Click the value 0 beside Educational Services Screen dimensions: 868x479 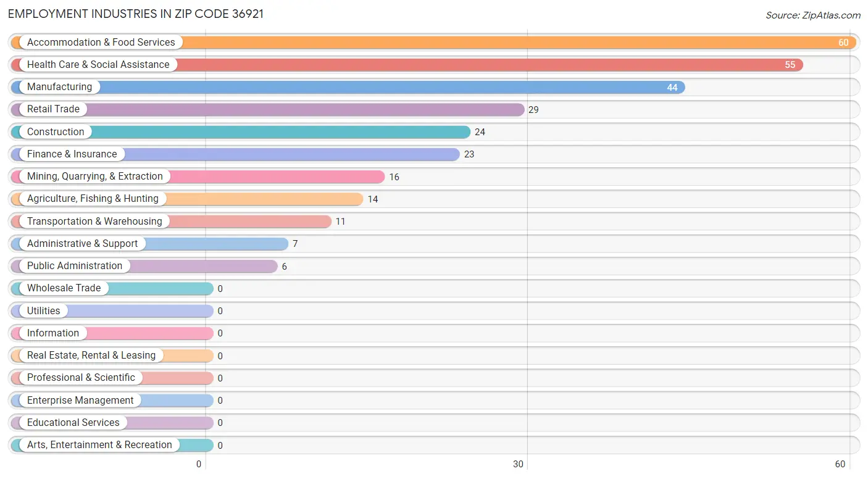tap(220, 423)
